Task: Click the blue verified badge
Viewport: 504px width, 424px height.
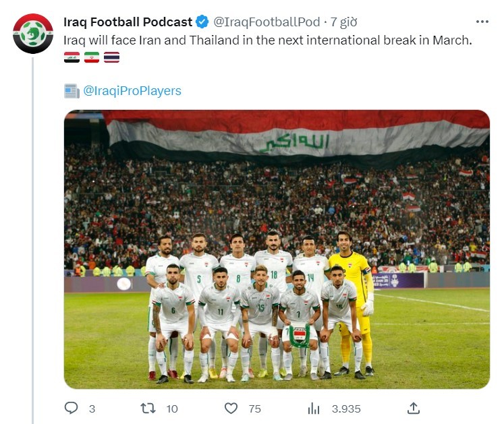Action: [x=202, y=22]
